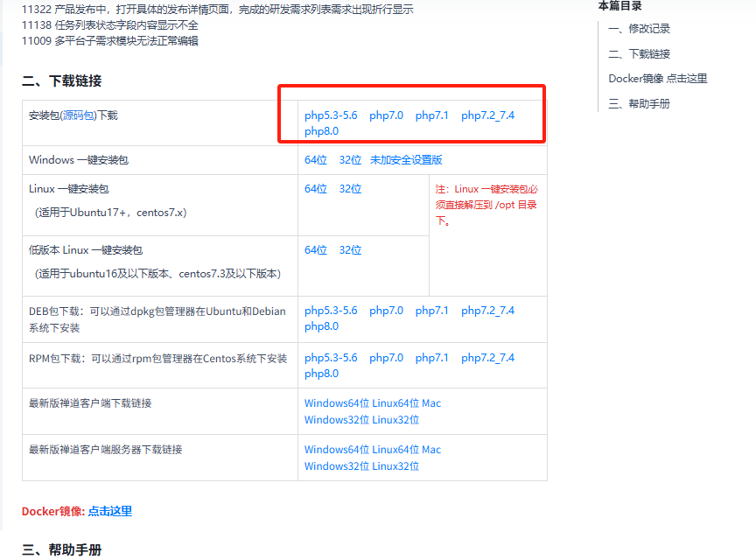Open the 未加安全设置版 Windows link
756x560 pixels.
[406, 160]
